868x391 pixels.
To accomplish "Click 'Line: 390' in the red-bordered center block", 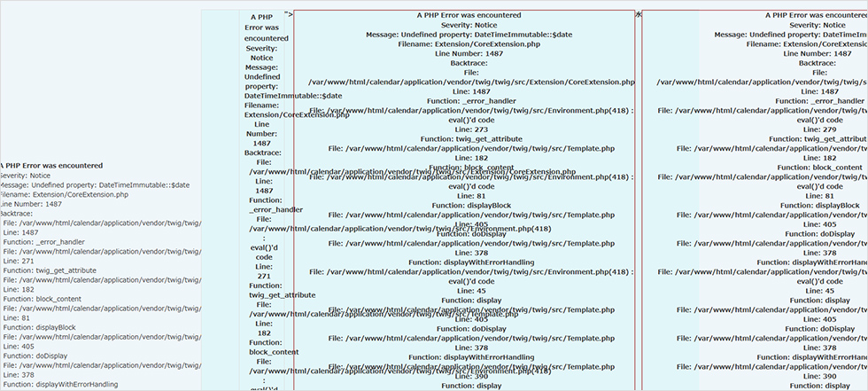I will click(471, 376).
